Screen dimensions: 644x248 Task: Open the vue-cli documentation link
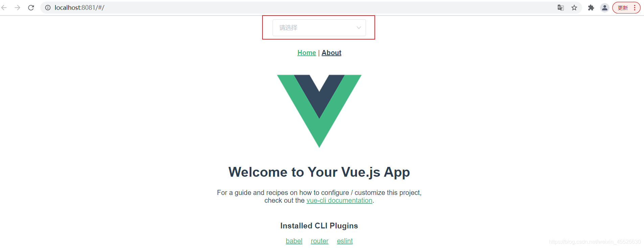(339, 200)
